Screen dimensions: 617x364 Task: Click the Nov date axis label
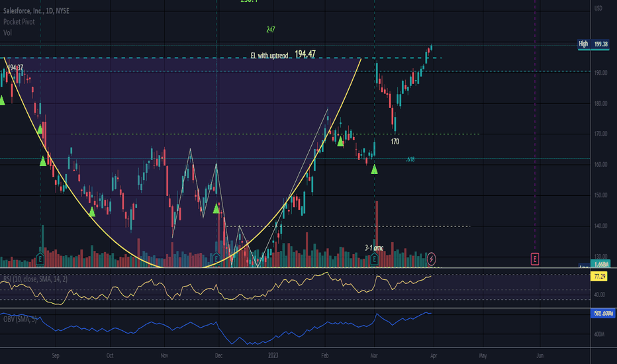click(164, 355)
